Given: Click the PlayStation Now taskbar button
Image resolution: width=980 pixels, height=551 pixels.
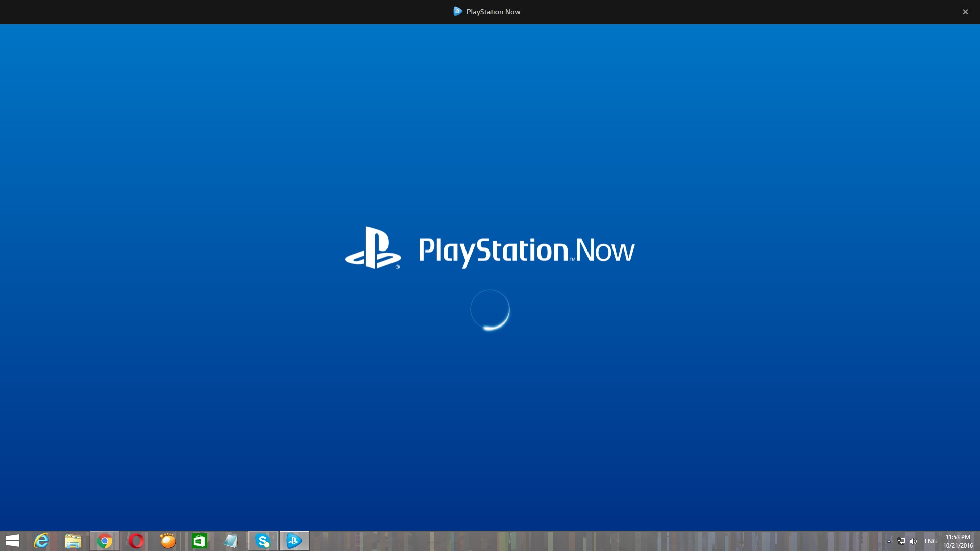Looking at the screenshot, I should point(295,541).
